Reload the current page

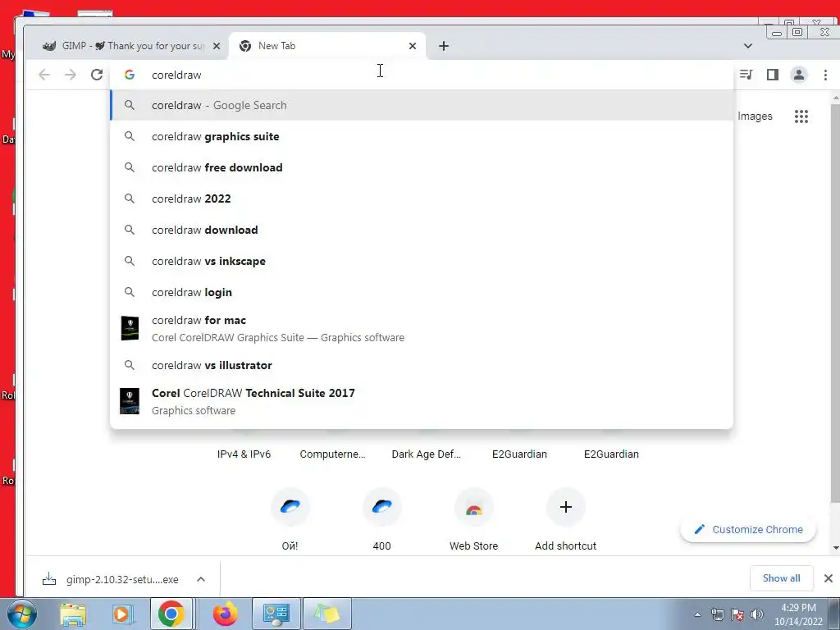pyautogui.click(x=97, y=75)
